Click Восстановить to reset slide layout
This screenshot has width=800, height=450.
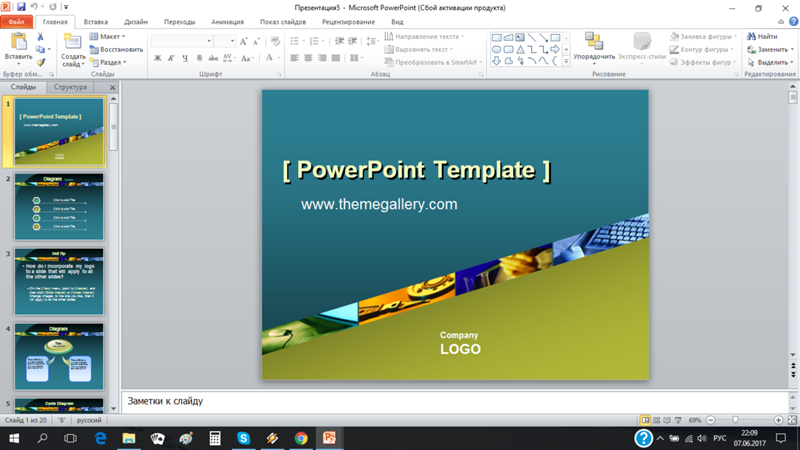pos(116,49)
